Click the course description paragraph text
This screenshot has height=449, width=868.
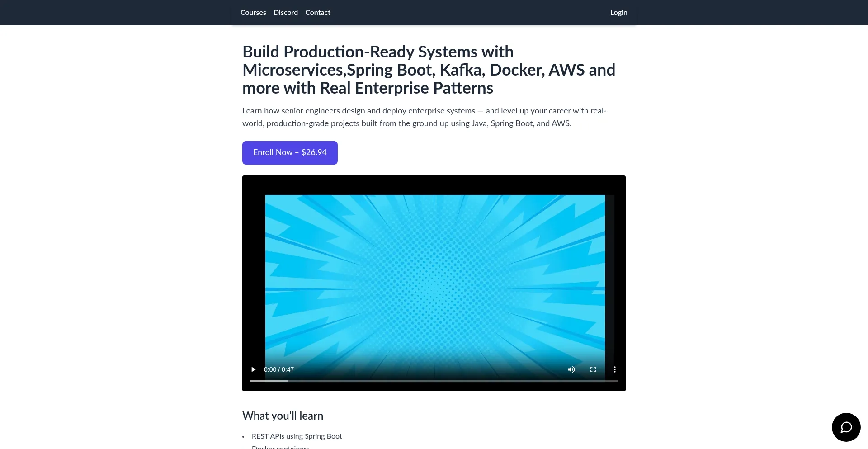424,117
